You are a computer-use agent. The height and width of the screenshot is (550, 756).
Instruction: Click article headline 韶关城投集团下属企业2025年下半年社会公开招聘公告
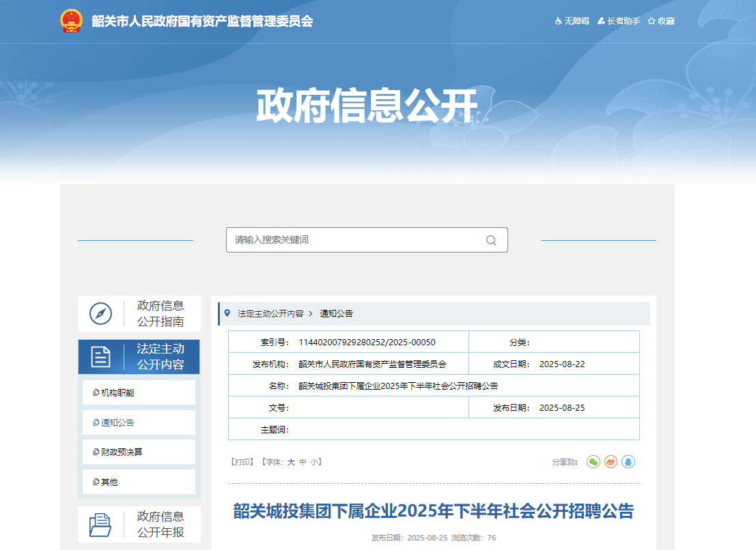pos(434,511)
